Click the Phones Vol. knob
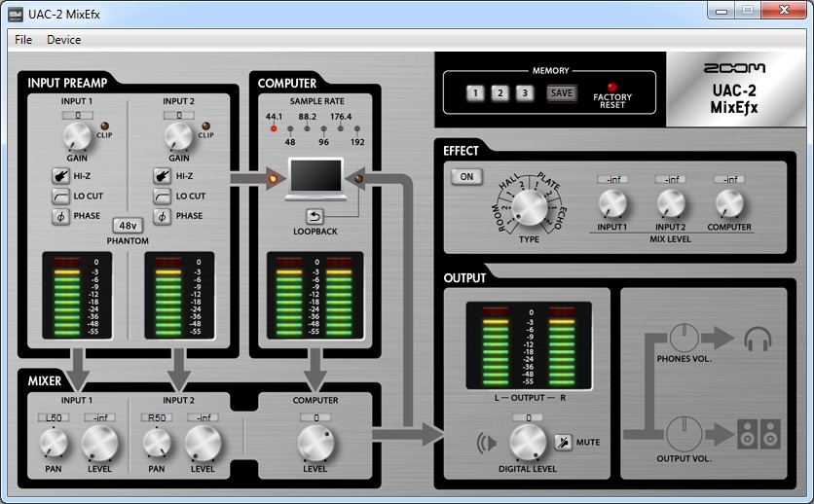814x504 pixels. pyautogui.click(x=684, y=338)
